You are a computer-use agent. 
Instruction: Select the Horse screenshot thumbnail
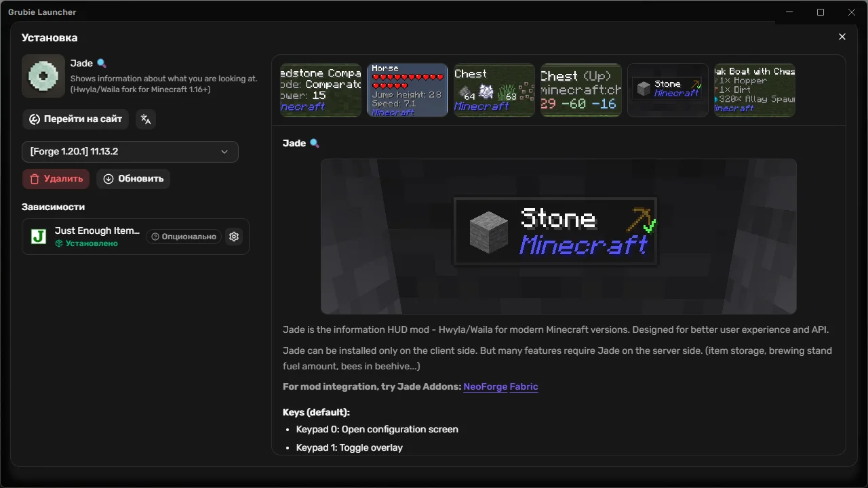408,90
